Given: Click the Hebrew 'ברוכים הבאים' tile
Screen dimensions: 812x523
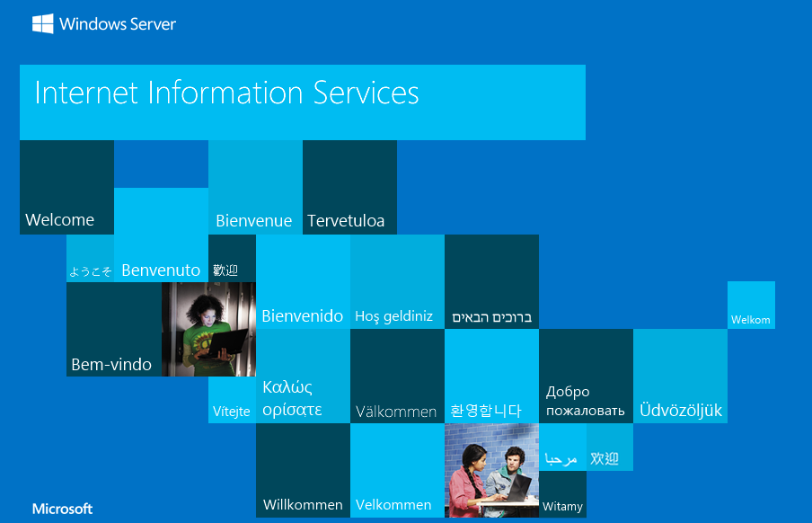Looking at the screenshot, I should click(491, 281).
